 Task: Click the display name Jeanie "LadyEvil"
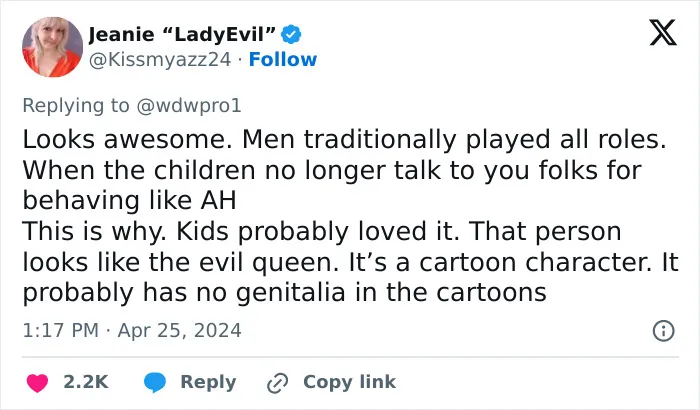point(182,34)
